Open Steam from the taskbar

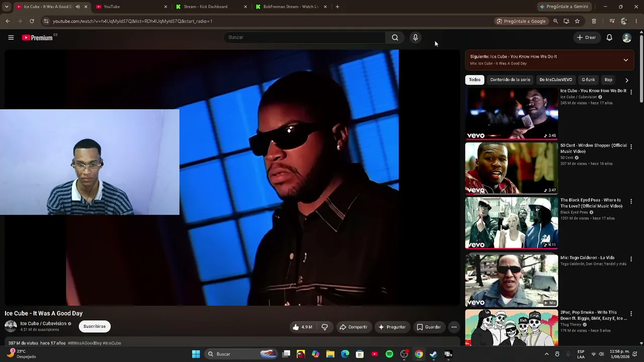(433, 354)
